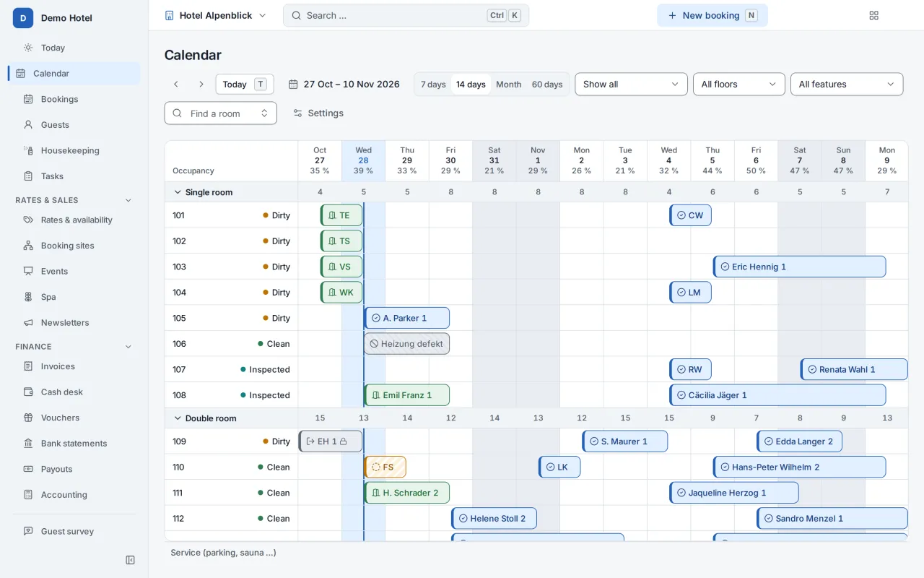
Task: Click the Today sun icon in sidebar
Action: coord(28,48)
